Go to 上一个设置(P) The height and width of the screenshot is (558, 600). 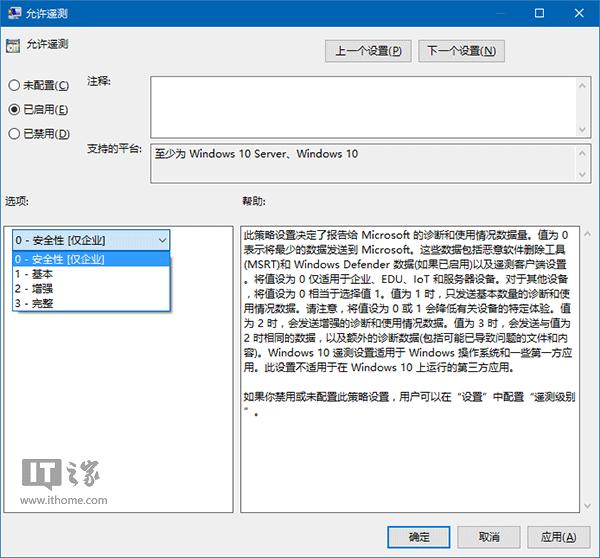click(368, 51)
